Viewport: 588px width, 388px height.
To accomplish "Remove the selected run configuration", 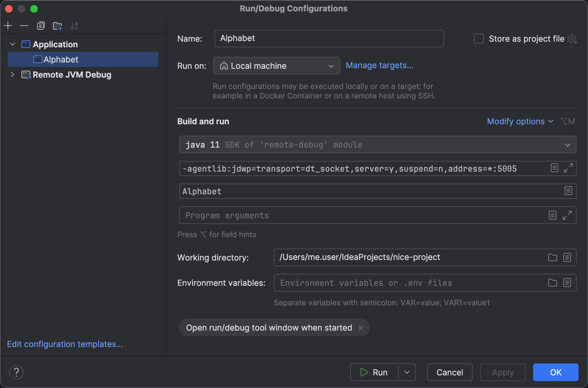I will pyautogui.click(x=24, y=26).
